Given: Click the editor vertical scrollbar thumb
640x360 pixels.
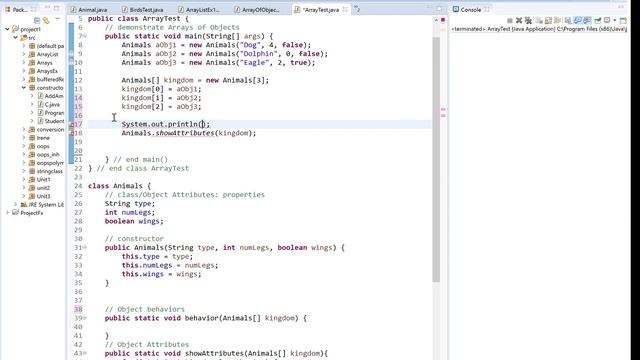Looking at the screenshot, I should pos(436,159).
